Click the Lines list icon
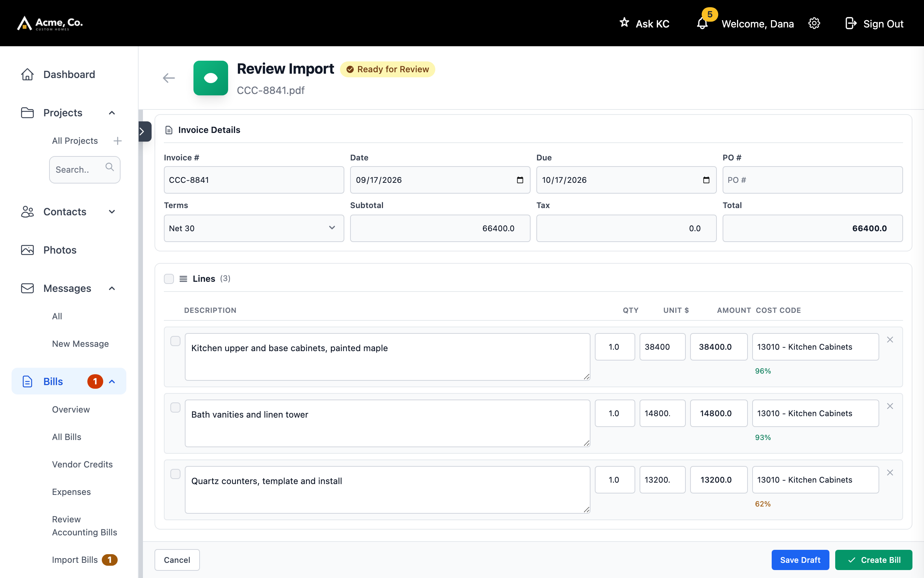 tap(183, 279)
